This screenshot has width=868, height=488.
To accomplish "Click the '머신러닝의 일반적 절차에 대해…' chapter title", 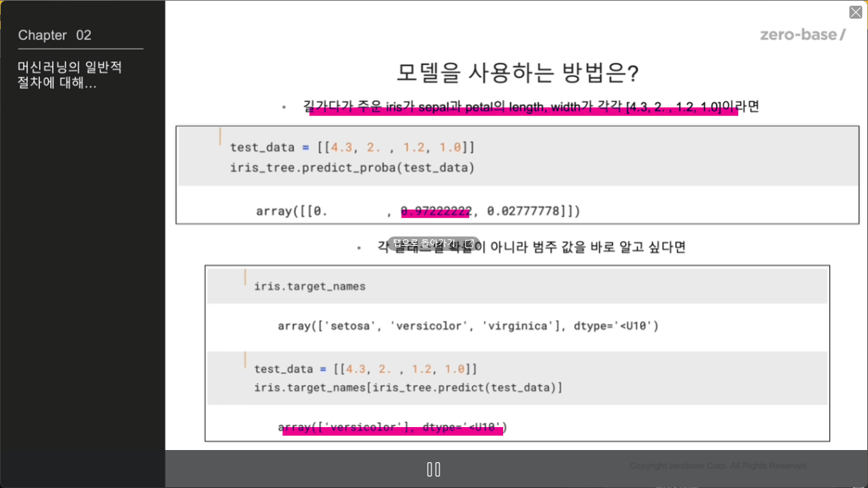I will 70,75.
